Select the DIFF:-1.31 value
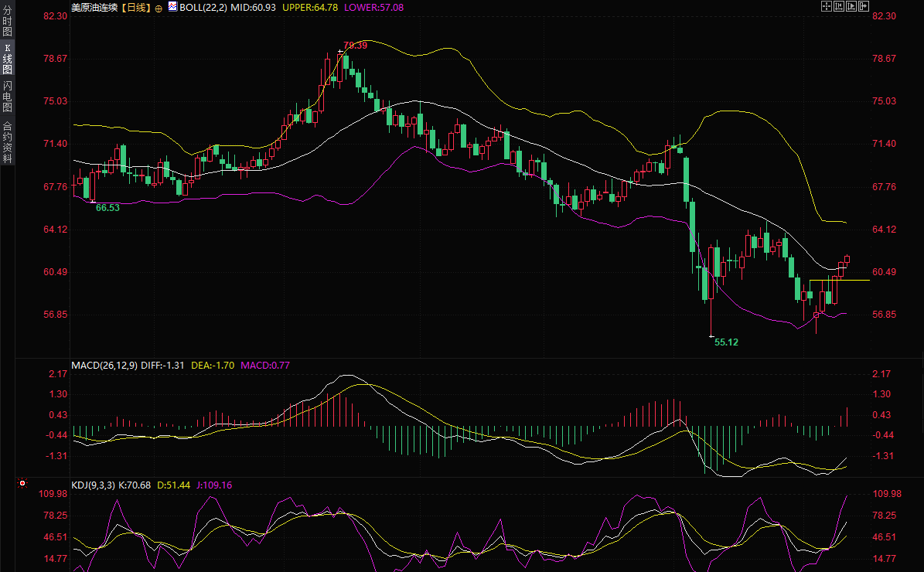 coord(162,366)
